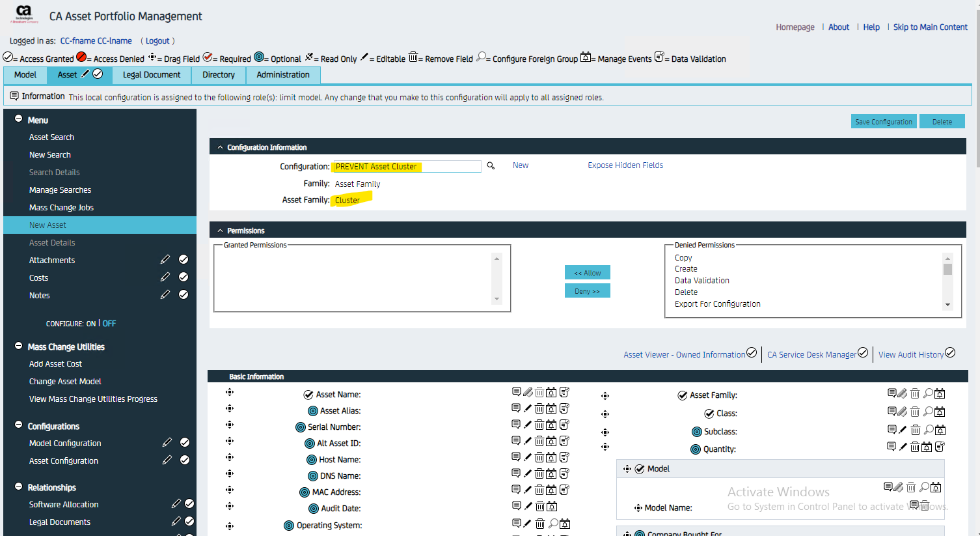Screen dimensions: 980x536
Task: Click the search magnifier beside Configuration field
Action: 491,166
